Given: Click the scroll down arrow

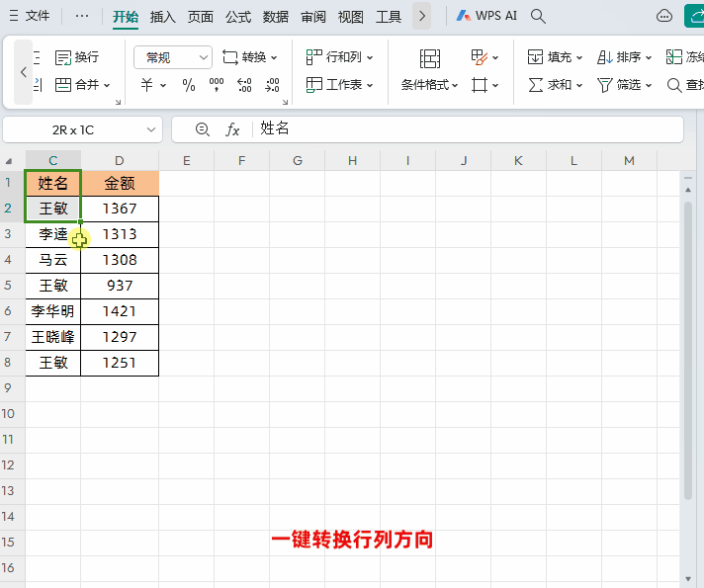Looking at the screenshot, I should tap(688, 578).
